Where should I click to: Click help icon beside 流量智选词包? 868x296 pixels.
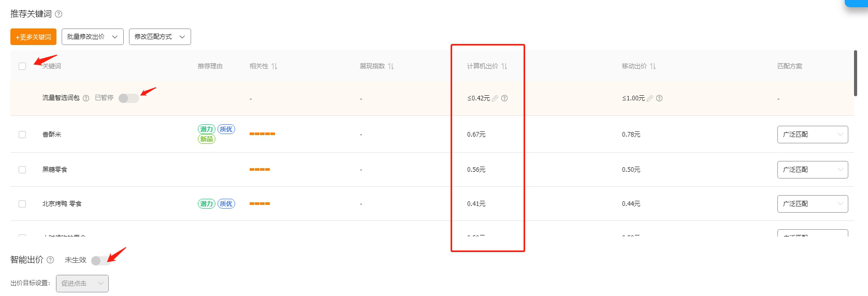(86, 98)
